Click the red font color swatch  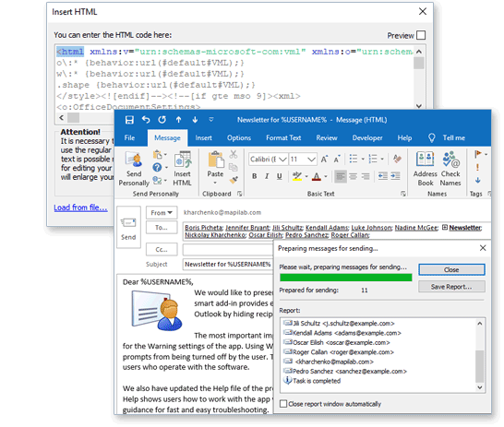point(317,176)
